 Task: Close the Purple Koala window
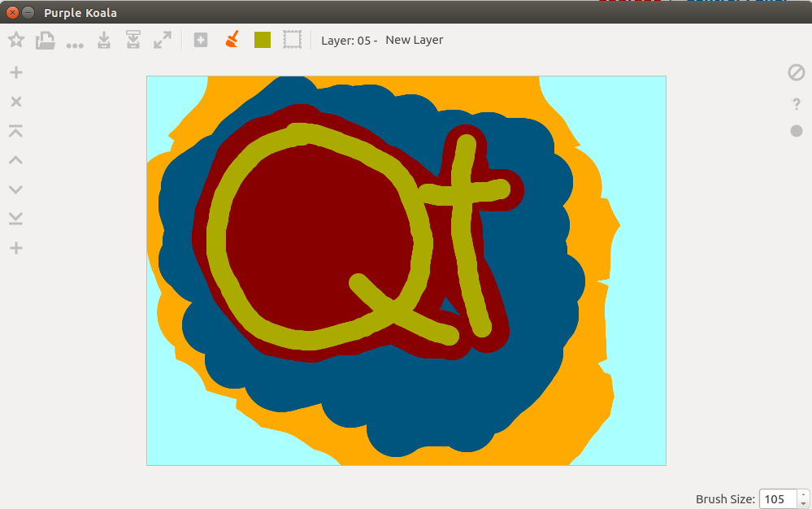12,12
